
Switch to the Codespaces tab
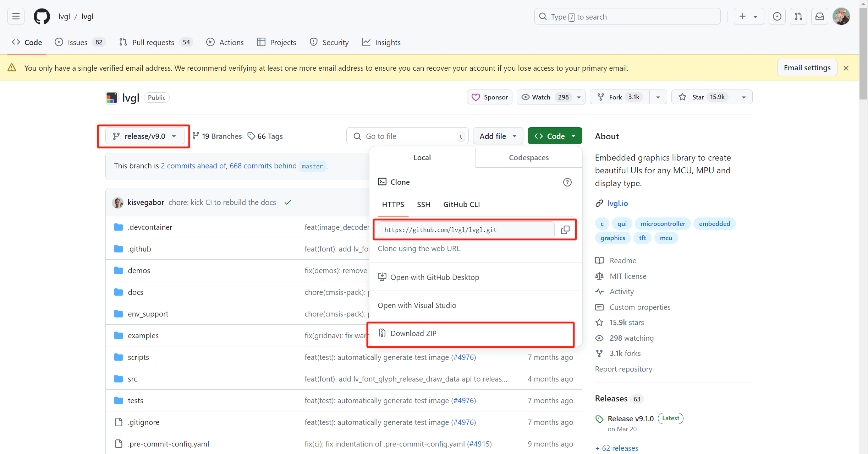[x=529, y=157]
